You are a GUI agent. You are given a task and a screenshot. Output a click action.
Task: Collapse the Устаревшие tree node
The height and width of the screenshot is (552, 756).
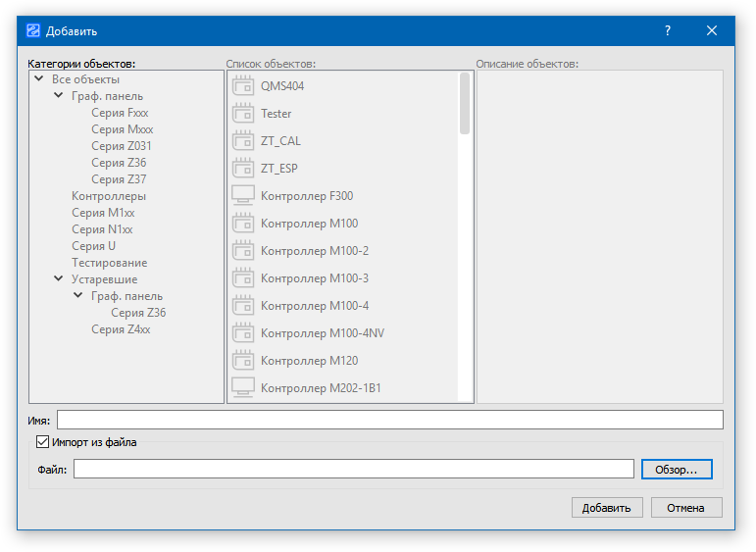click(x=58, y=279)
